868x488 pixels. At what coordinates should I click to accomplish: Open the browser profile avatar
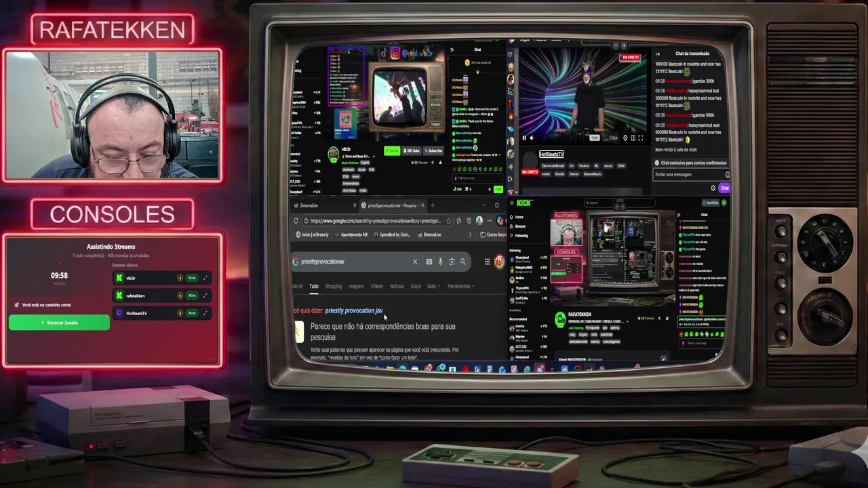[x=479, y=221]
